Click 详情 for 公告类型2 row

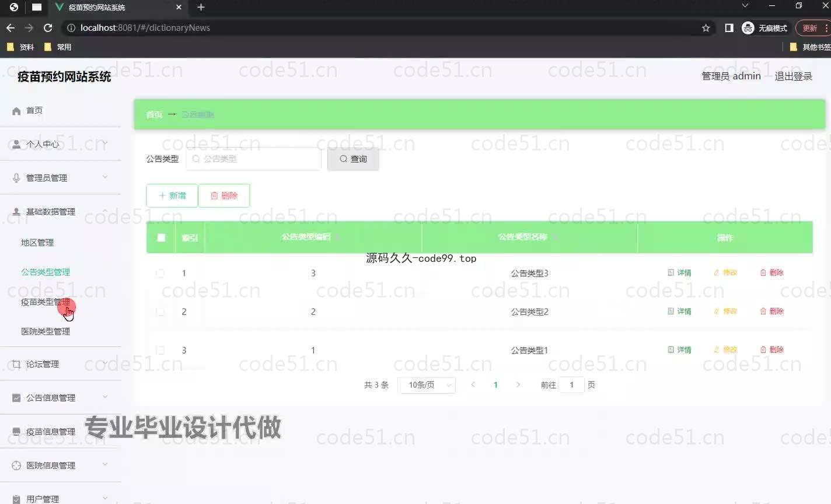pos(679,311)
